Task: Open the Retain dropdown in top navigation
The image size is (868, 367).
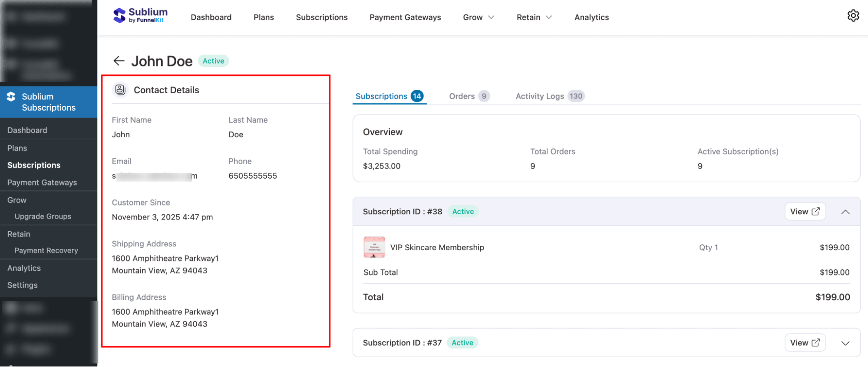Action: 534,17
